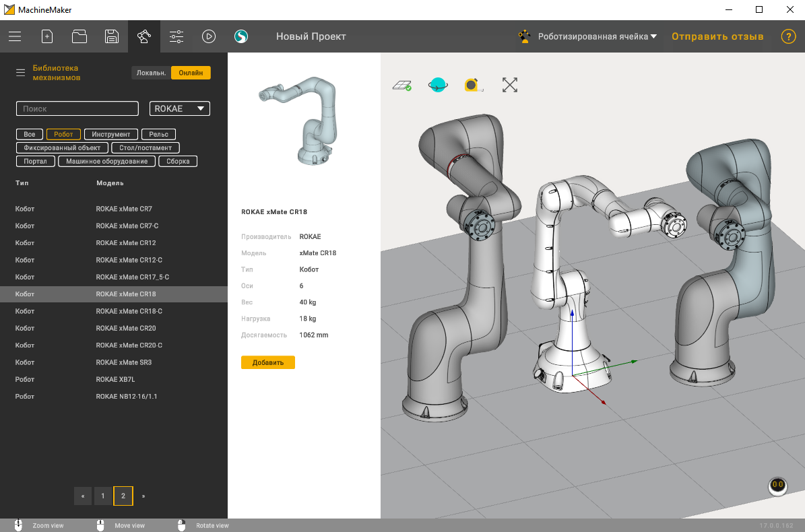Fit view with the expand arrows icon

coord(510,85)
